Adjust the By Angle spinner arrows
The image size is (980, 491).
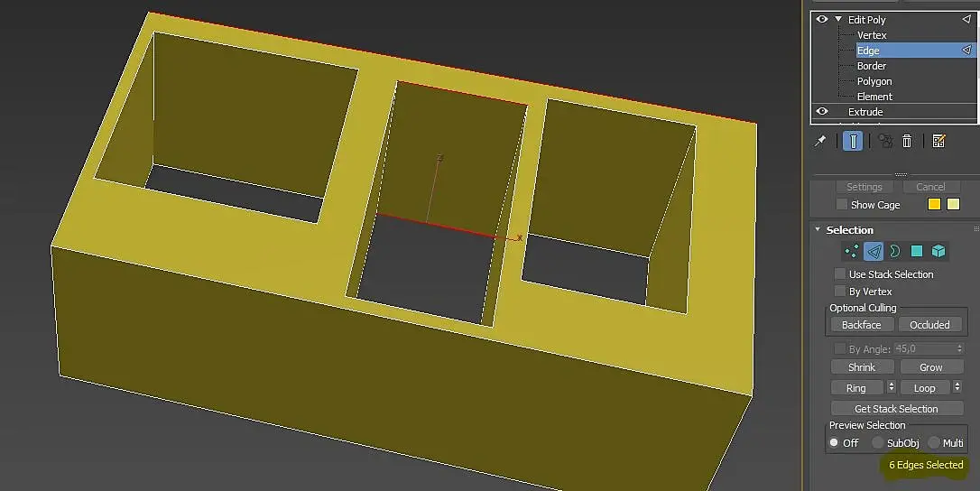[960, 348]
